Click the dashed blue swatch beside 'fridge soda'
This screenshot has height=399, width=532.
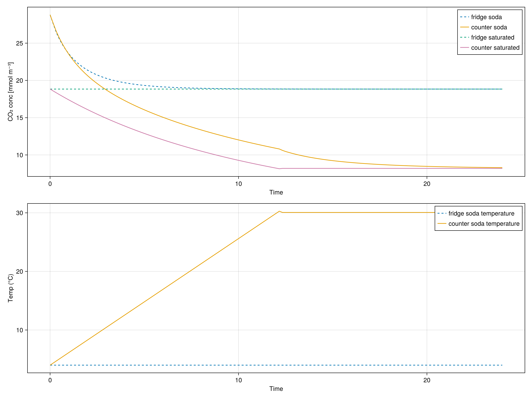coord(464,17)
